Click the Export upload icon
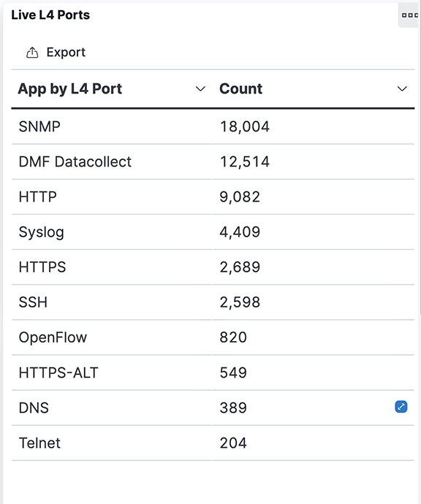The height and width of the screenshot is (504, 421). 32,53
